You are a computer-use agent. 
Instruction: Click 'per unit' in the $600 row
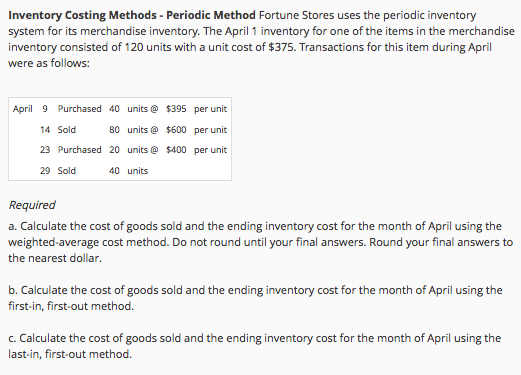pyautogui.click(x=210, y=130)
